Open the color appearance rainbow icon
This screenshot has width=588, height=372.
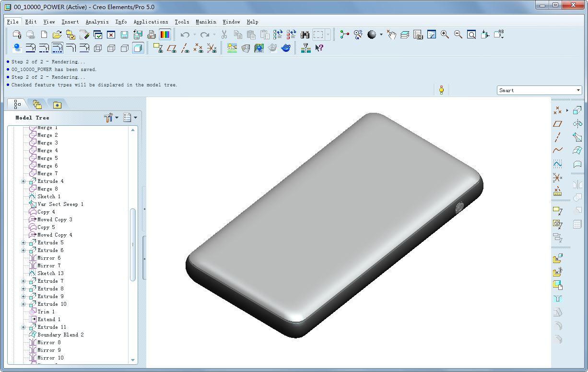165,35
